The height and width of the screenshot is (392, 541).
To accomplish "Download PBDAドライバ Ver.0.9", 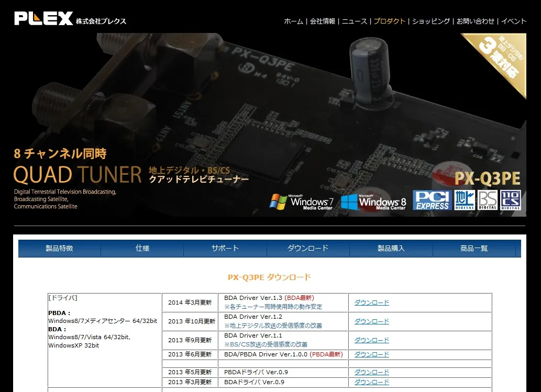I will pos(372,372).
